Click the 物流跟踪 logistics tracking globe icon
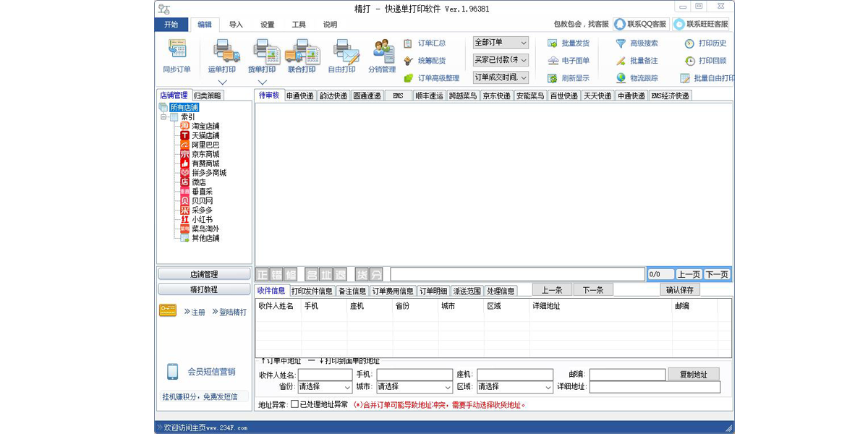868x434 pixels. pyautogui.click(x=621, y=78)
